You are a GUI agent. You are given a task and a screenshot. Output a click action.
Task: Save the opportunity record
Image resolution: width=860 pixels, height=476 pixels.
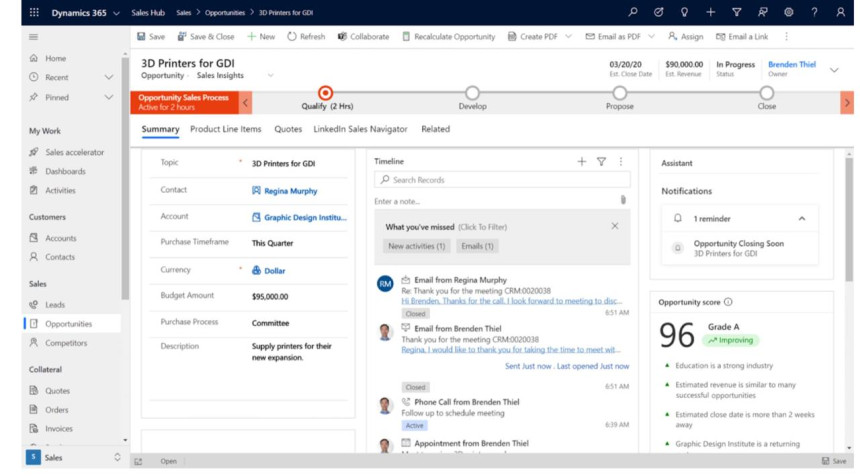coord(151,37)
